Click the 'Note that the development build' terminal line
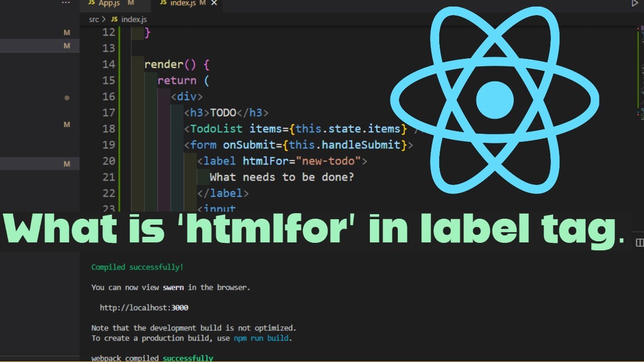This screenshot has width=644, height=362. tap(194, 328)
